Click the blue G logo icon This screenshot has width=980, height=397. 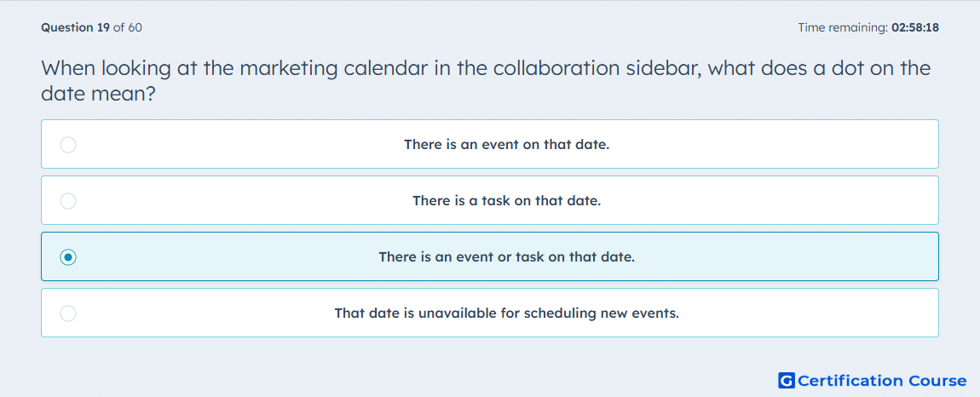[x=787, y=380]
